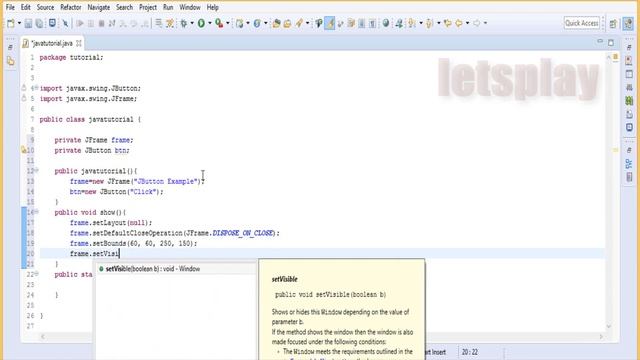This screenshot has width=640, height=360.
Task: Open the Run dropdown arrow
Action: 210,23
